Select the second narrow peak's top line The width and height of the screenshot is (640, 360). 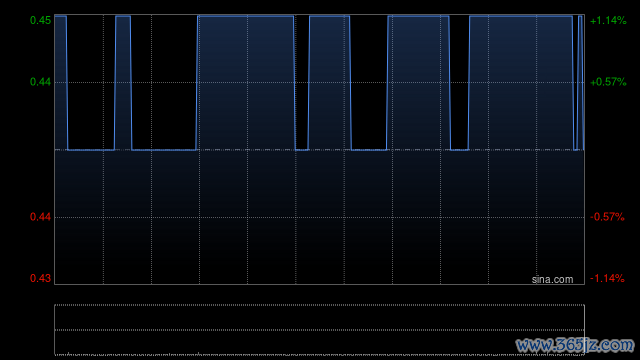tap(123, 16)
